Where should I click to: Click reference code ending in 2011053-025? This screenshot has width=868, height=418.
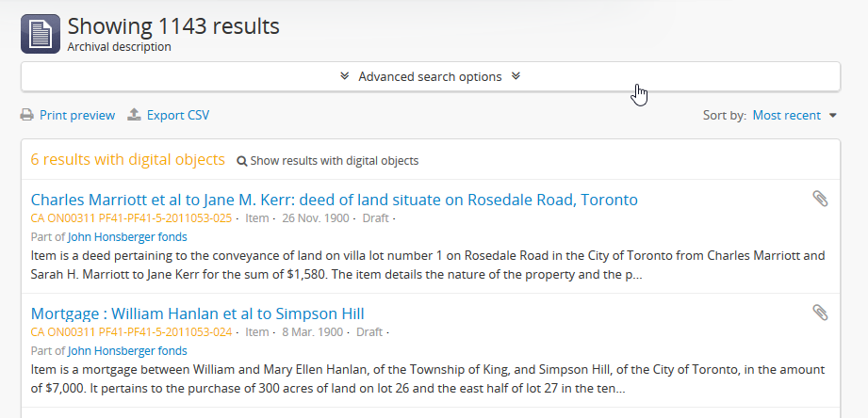[131, 218]
